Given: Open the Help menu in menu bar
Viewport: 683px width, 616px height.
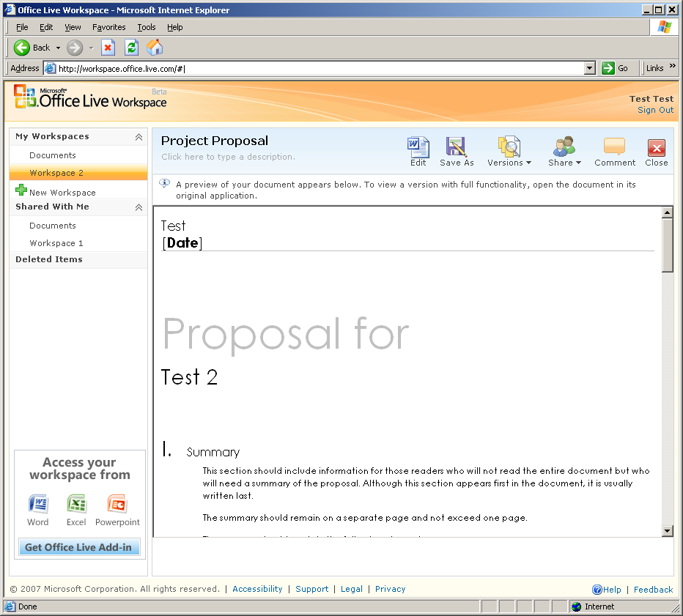Looking at the screenshot, I should (x=175, y=27).
